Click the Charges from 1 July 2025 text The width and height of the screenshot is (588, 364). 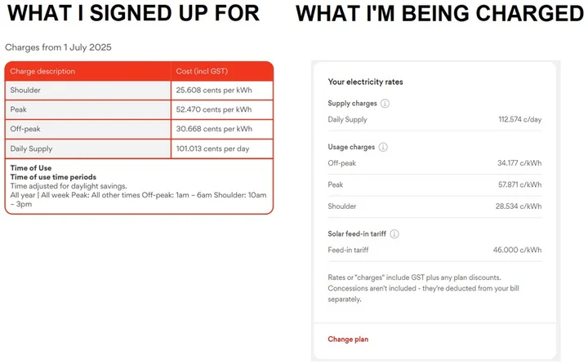pos(58,47)
